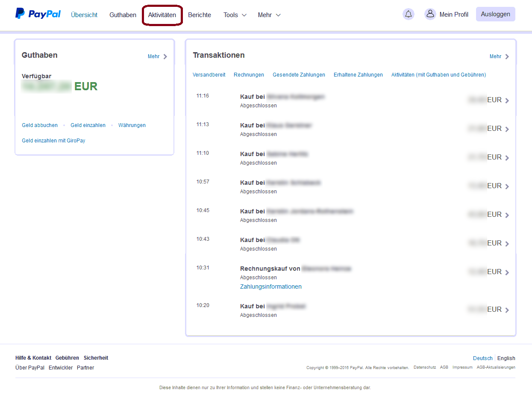Open notifications bell icon

pos(409,14)
